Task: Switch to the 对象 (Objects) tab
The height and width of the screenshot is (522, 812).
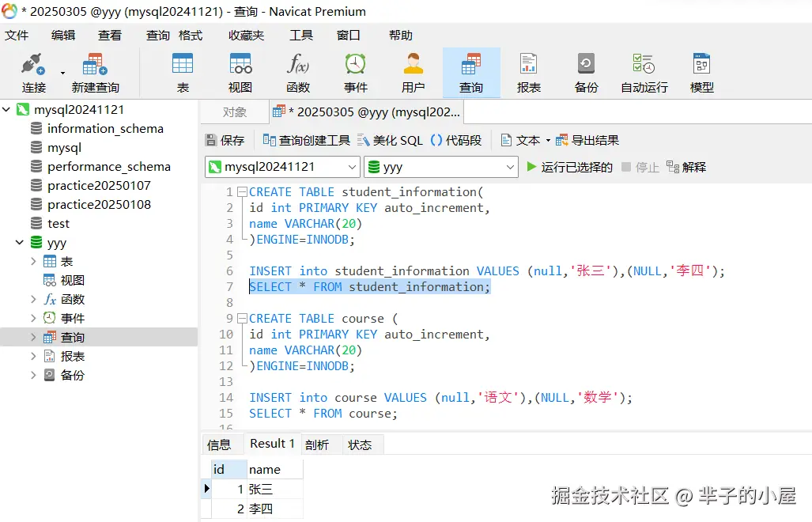Action: coord(235,112)
